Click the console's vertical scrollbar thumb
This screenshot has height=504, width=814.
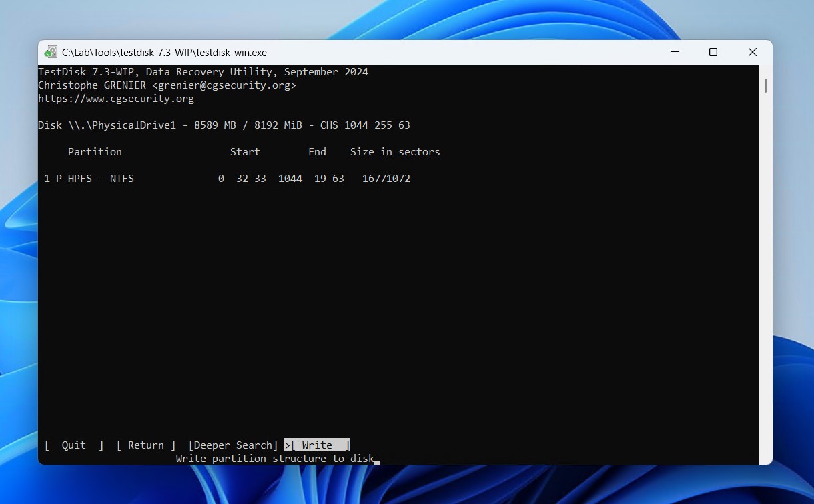click(765, 85)
